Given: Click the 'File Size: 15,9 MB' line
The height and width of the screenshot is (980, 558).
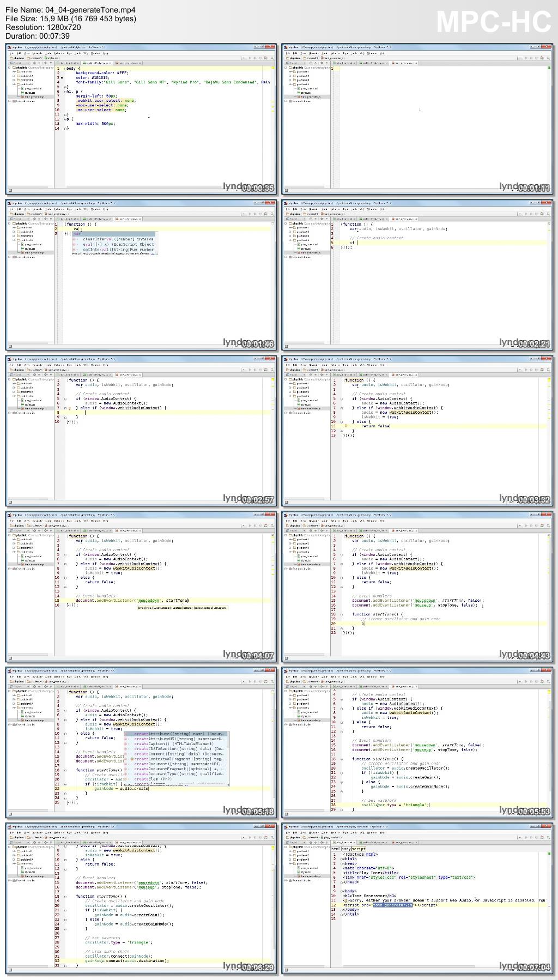Looking at the screenshot, I should 71,19.
